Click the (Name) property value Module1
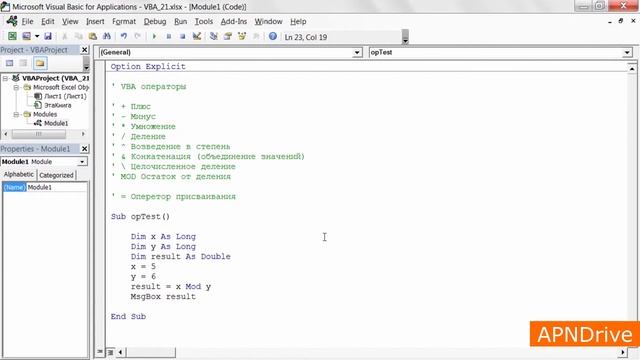This screenshot has height=360, width=640. click(x=57, y=187)
